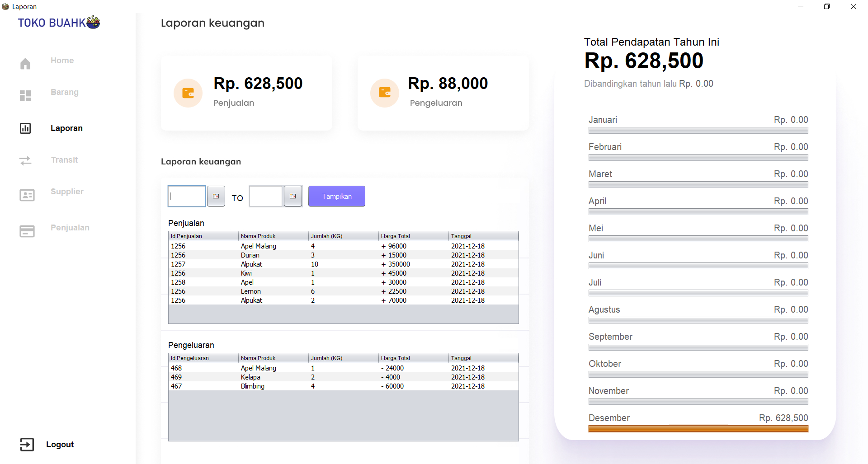The image size is (868, 464).
Task: Open the Supplier contact card icon
Action: coord(27,195)
